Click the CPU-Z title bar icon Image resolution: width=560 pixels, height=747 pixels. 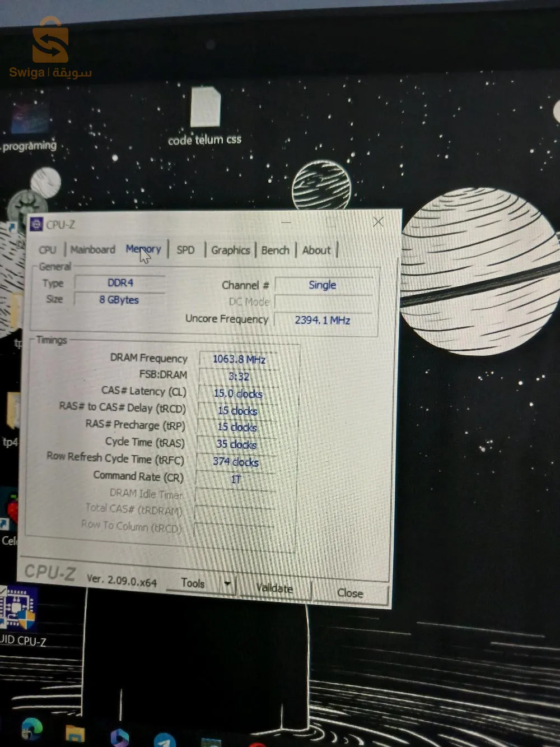[36, 225]
